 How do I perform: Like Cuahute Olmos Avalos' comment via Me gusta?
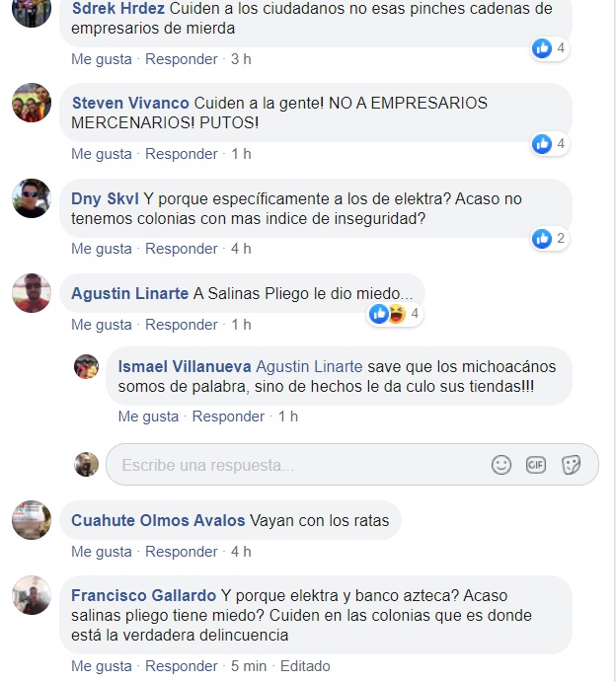click(102, 552)
